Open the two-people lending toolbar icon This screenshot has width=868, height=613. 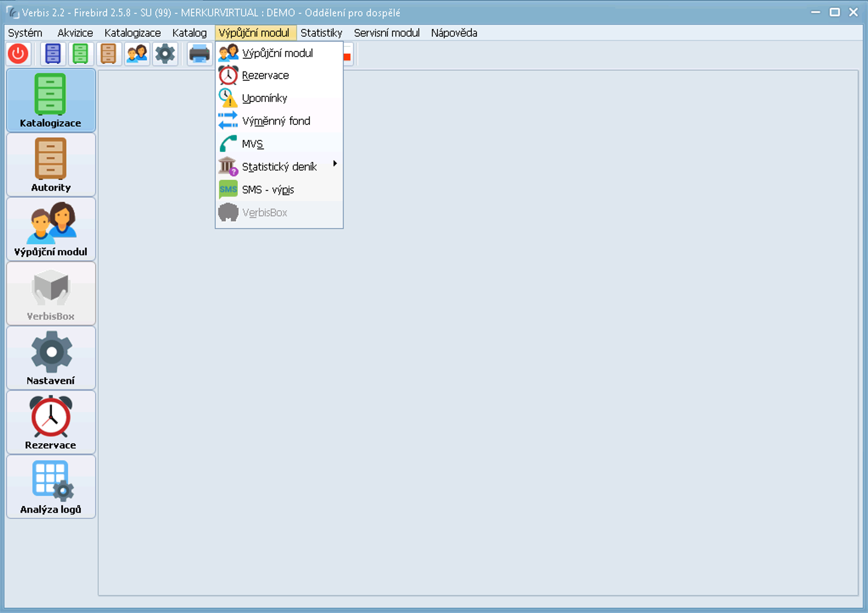click(x=137, y=54)
